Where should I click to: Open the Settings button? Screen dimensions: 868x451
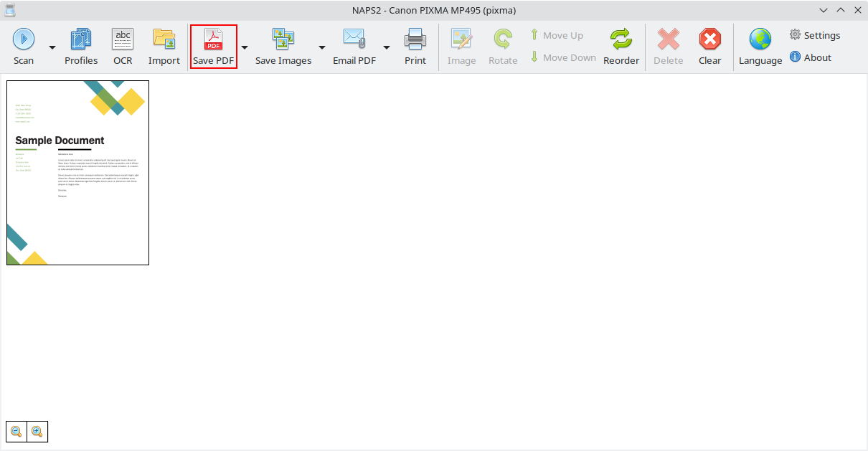click(815, 35)
